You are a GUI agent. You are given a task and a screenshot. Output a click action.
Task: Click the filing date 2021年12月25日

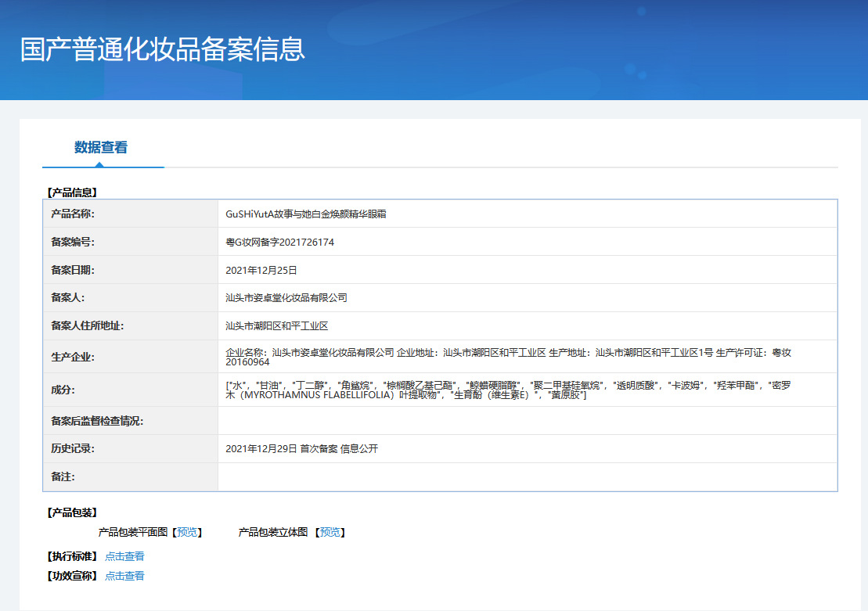[261, 270]
